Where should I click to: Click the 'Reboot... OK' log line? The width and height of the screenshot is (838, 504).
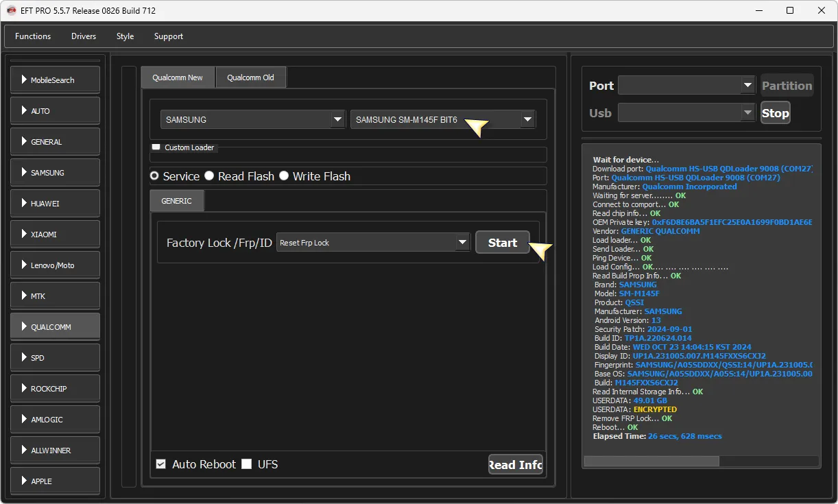[615, 427]
